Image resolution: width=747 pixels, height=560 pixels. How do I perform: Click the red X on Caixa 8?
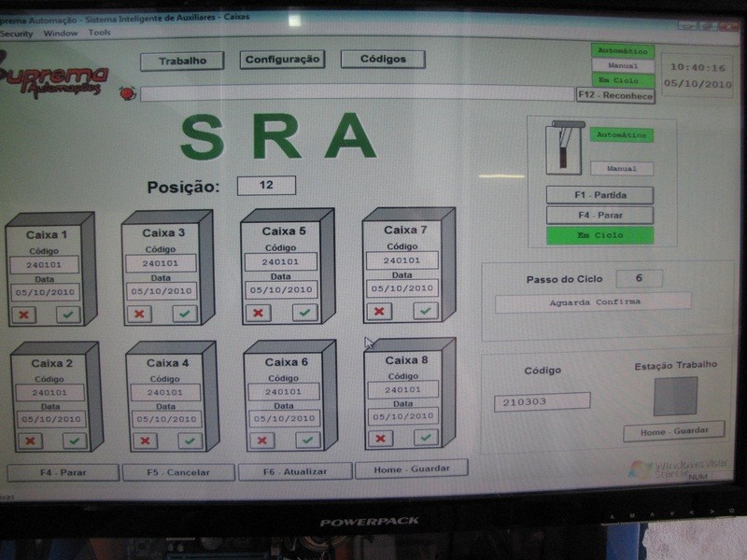(x=380, y=438)
